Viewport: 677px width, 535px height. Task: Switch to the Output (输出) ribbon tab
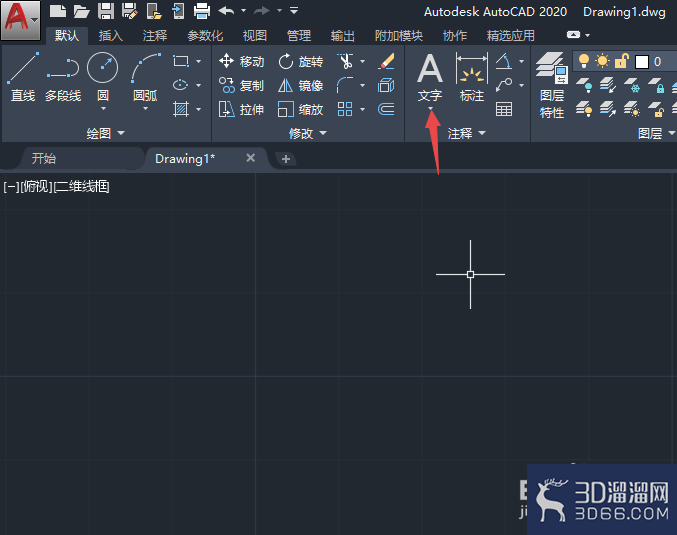(343, 35)
